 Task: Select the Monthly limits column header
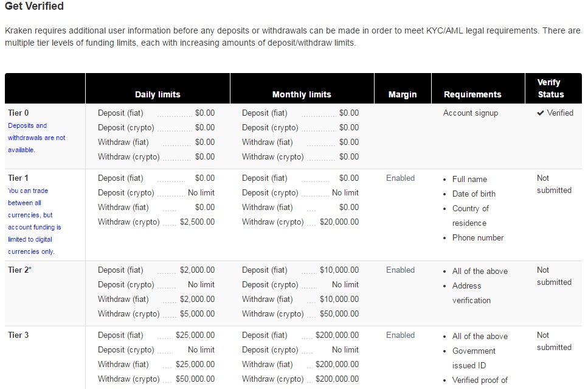click(x=302, y=94)
